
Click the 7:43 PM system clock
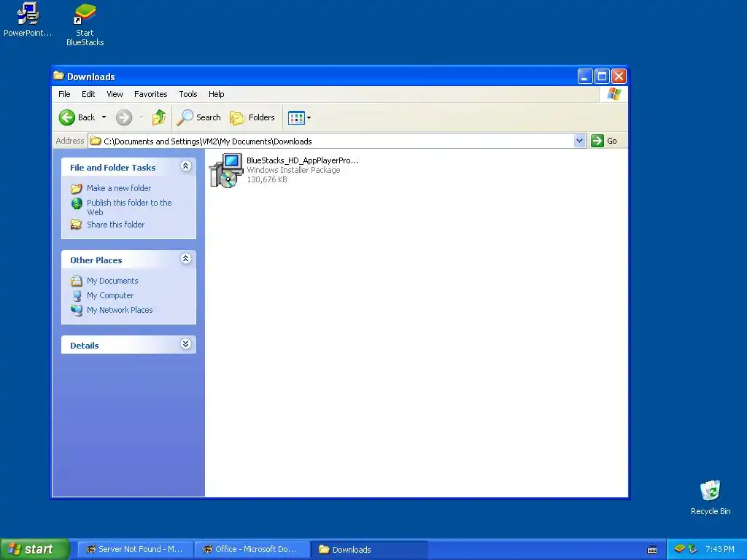[720, 549]
